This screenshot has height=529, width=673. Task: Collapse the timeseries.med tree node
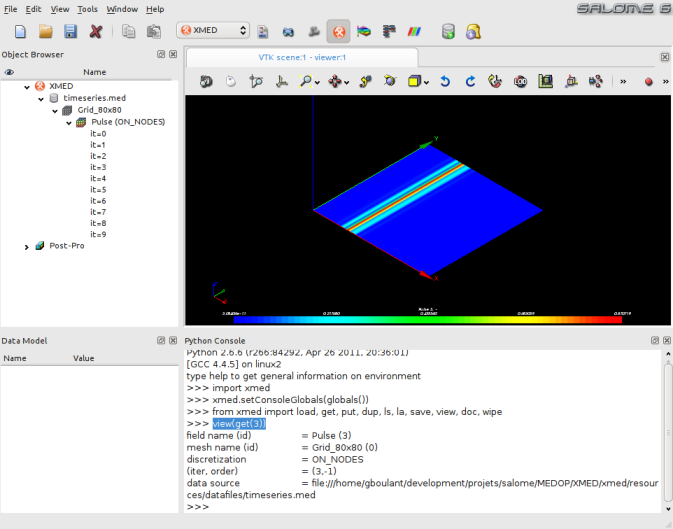pyautogui.click(x=41, y=98)
